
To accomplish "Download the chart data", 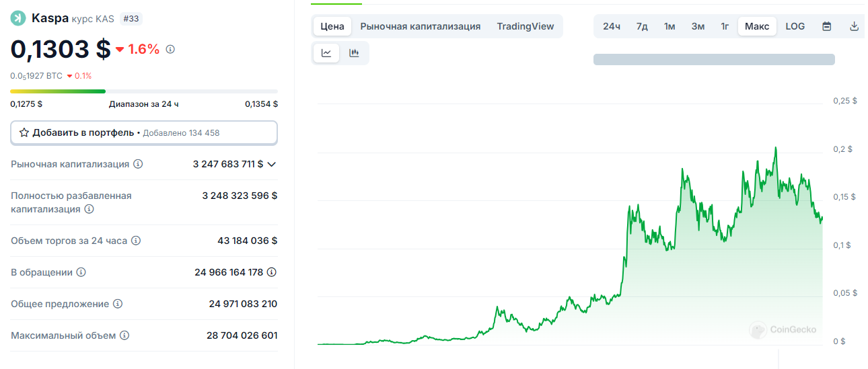I will click(x=854, y=26).
